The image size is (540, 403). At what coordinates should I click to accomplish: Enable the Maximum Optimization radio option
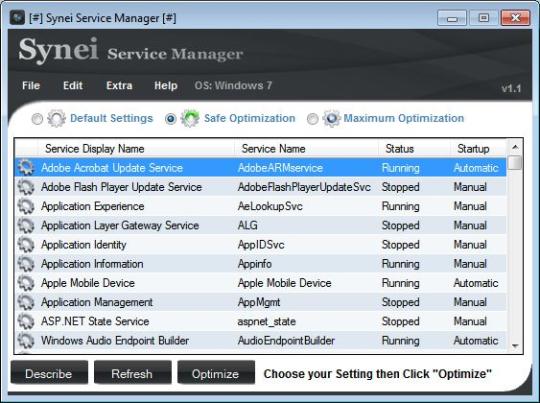[x=312, y=119]
